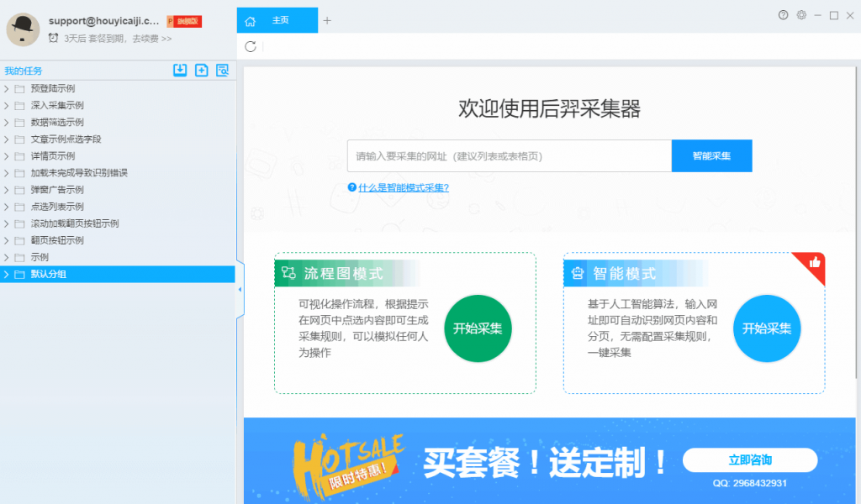Click the refresh icon below the tab bar

point(250,48)
